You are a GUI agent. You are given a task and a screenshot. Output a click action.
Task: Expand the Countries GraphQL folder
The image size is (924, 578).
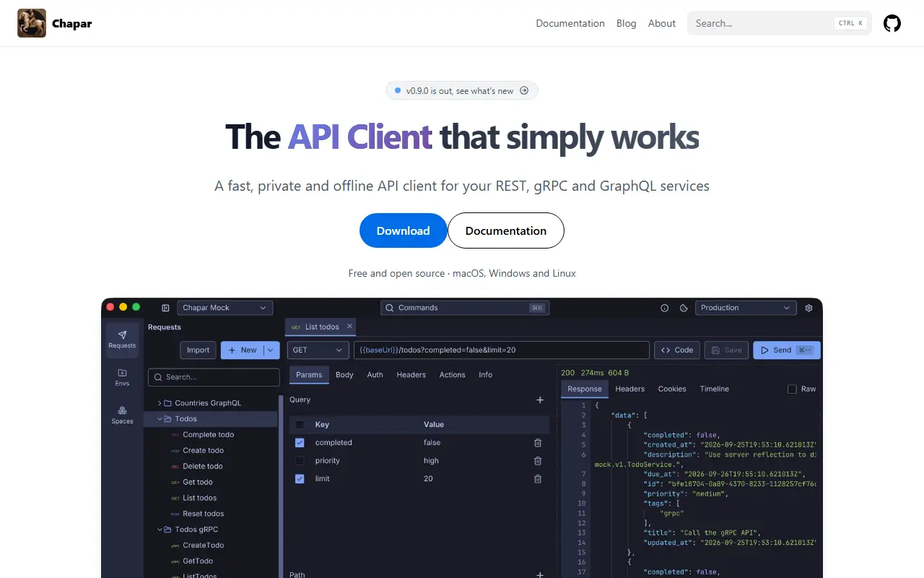[160, 403]
